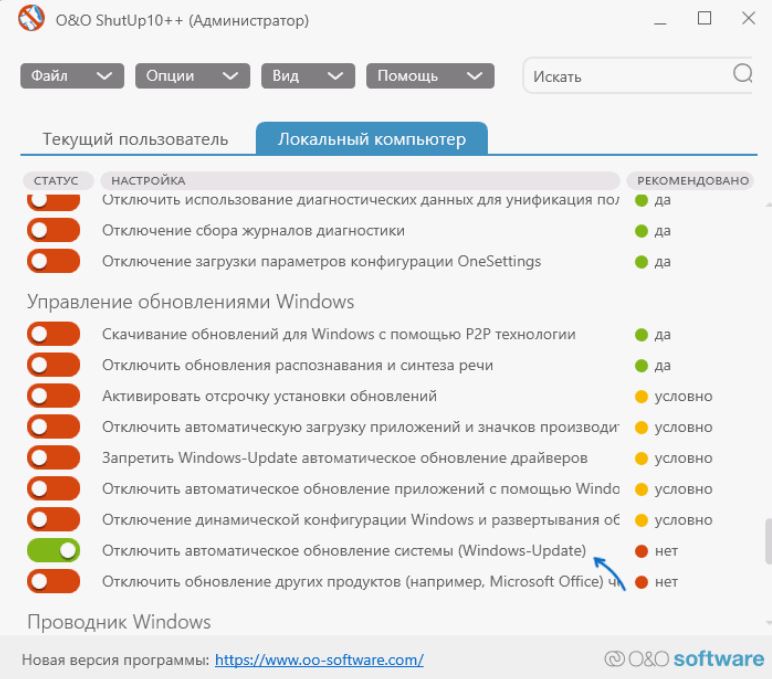Enable toggle for P2P update downloading
The height and width of the screenshot is (679, 772).
tap(53, 334)
